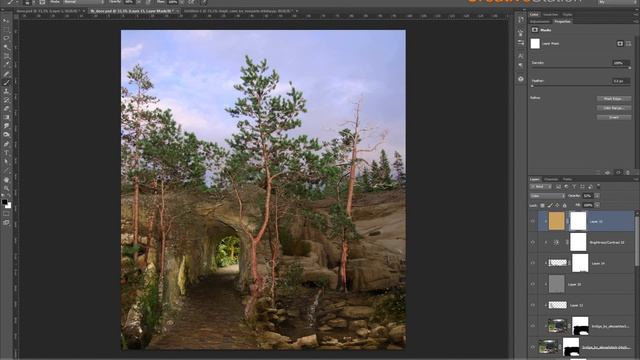Click the Invert mask button

613,118
